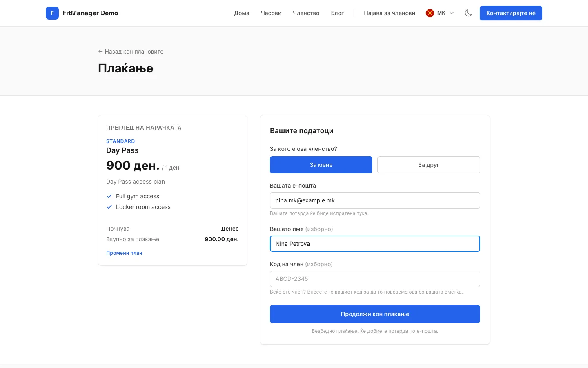588x368 pixels.
Task: Go to Најава за членови
Action: click(390, 13)
